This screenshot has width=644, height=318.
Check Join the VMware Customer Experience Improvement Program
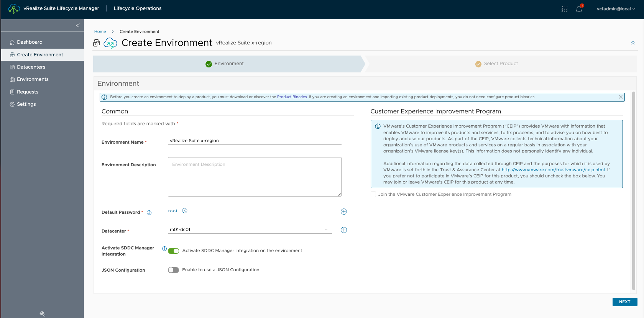click(373, 195)
